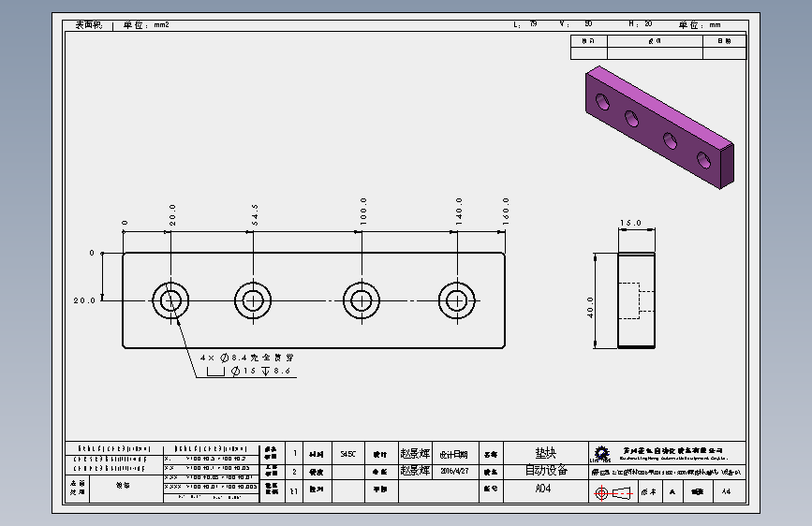
Task: Click the 垫块 part name cell
Action: point(546,453)
